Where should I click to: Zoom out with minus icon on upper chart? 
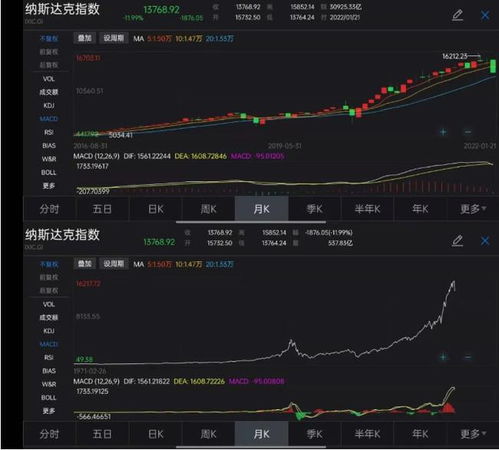tap(468, 132)
